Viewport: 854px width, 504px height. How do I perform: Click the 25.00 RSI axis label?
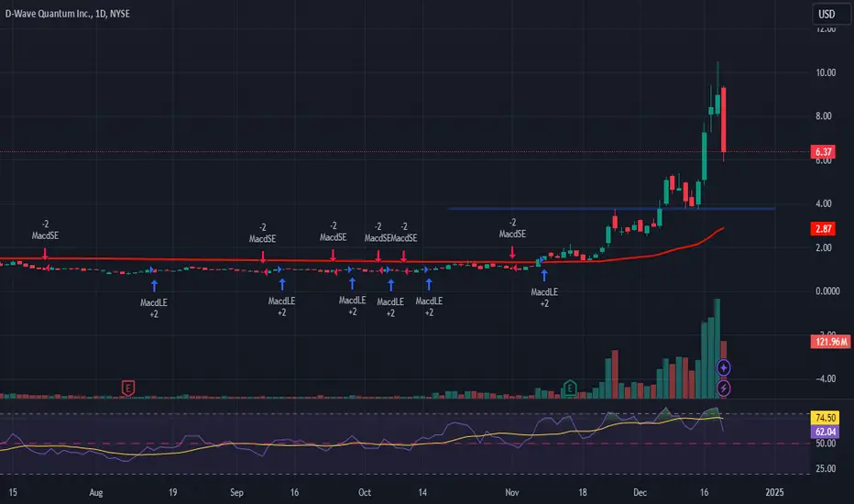[x=826, y=468]
